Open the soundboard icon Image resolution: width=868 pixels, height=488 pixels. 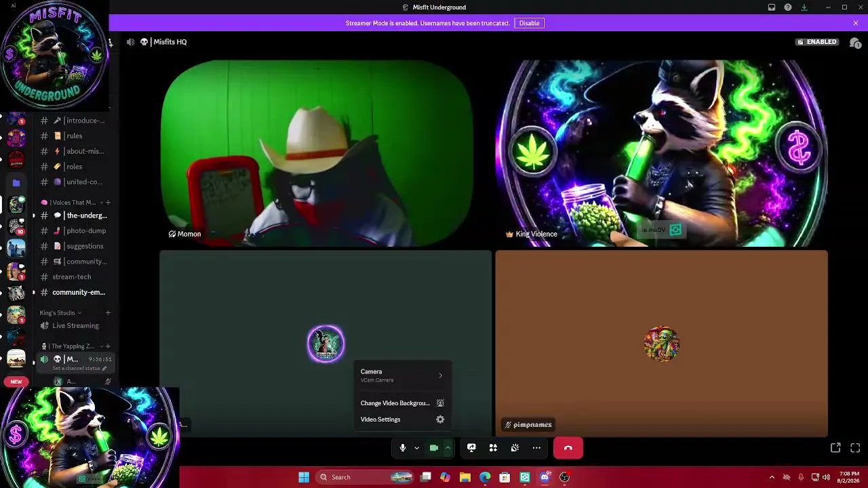click(515, 448)
